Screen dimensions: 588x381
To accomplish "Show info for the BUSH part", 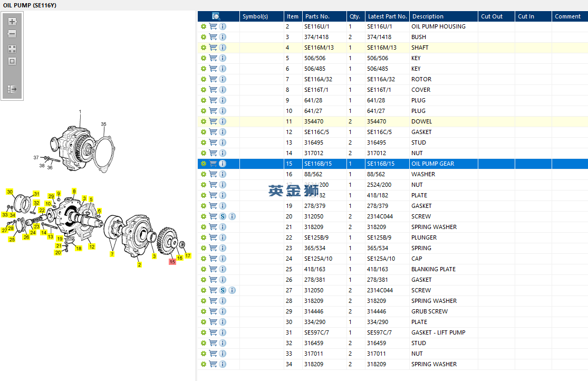I will [223, 37].
